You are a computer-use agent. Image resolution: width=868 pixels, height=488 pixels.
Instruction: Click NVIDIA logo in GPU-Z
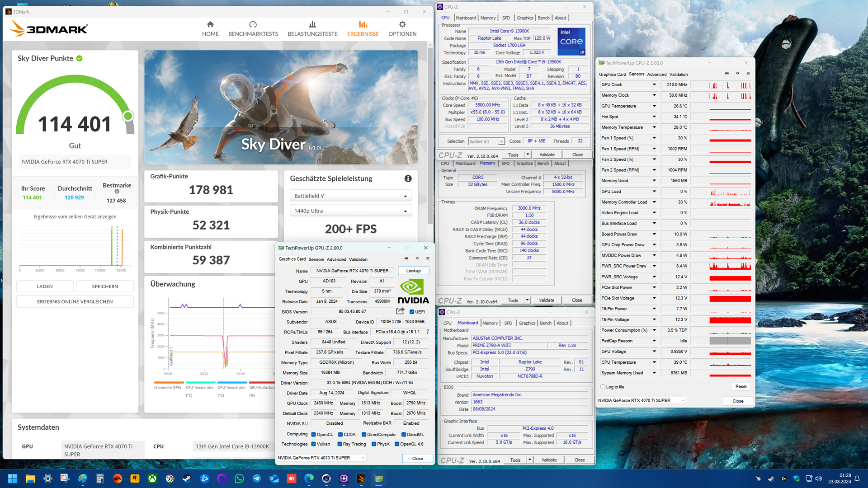[413, 291]
